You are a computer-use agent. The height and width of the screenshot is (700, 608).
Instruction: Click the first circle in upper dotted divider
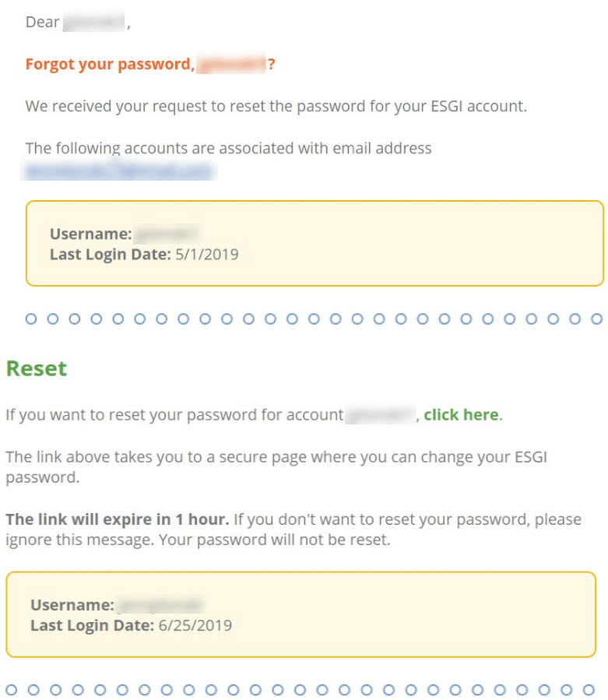coord(31,318)
